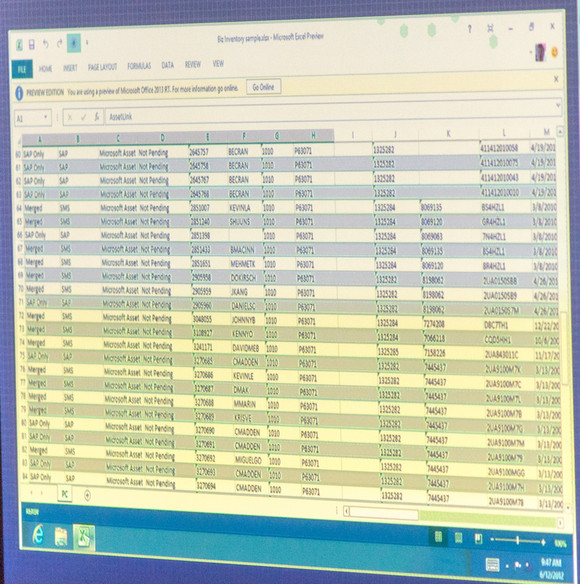Screen dimensions: 580x584
Task: Switch to Page Break Preview in status bar
Action: [x=478, y=539]
